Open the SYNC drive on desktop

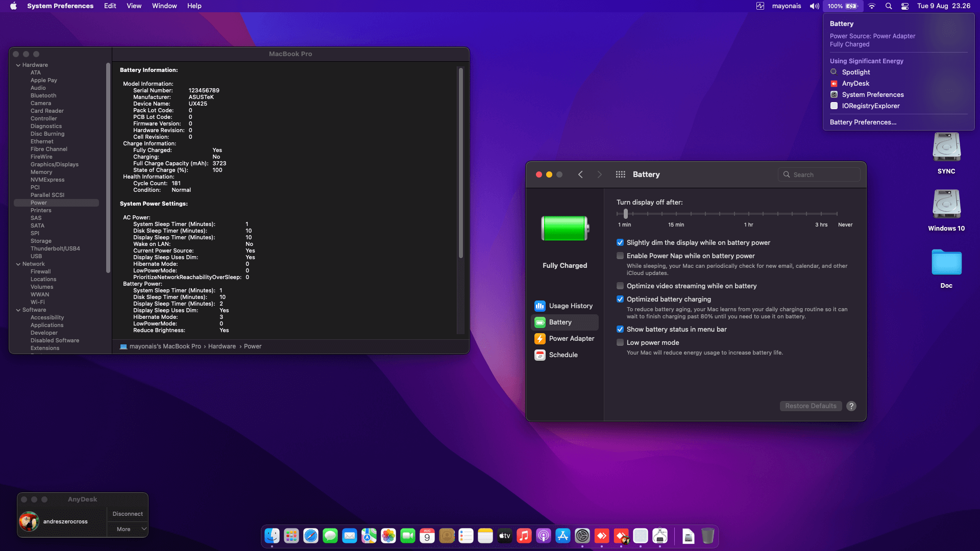pyautogui.click(x=946, y=148)
